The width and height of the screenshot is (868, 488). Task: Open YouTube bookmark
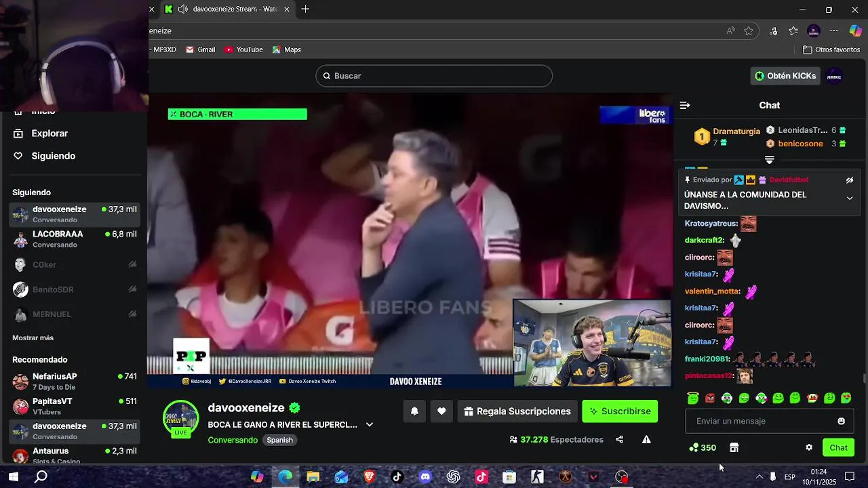(x=243, y=49)
